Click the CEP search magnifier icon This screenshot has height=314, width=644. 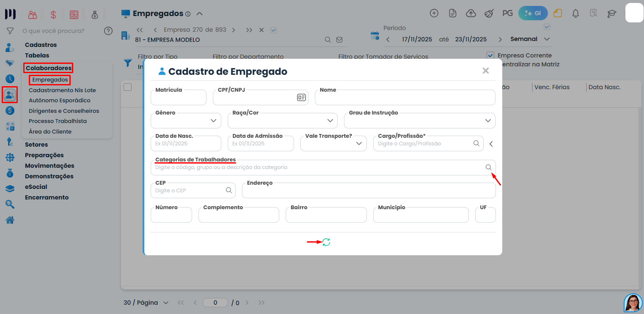229,190
